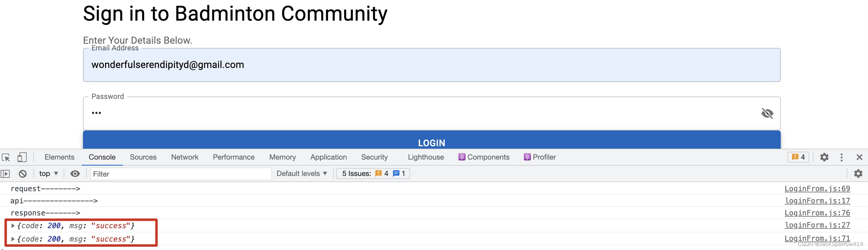Open loginForm.js:17 source link

point(817,201)
